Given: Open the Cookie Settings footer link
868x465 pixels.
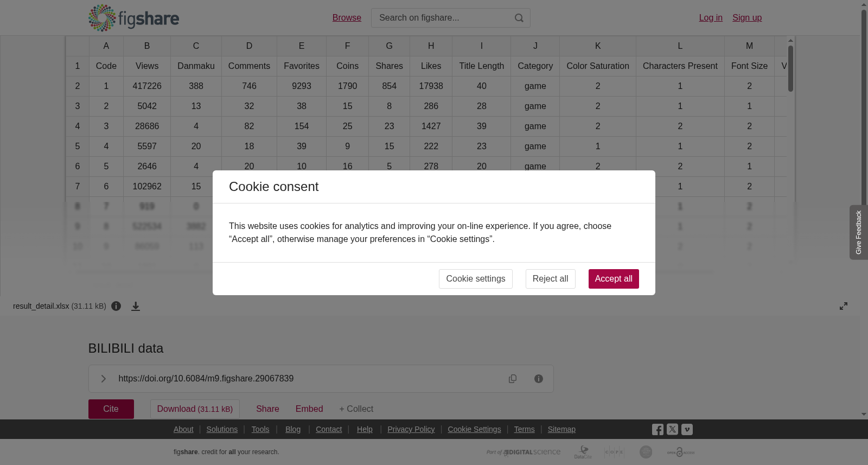Looking at the screenshot, I should point(474,429).
